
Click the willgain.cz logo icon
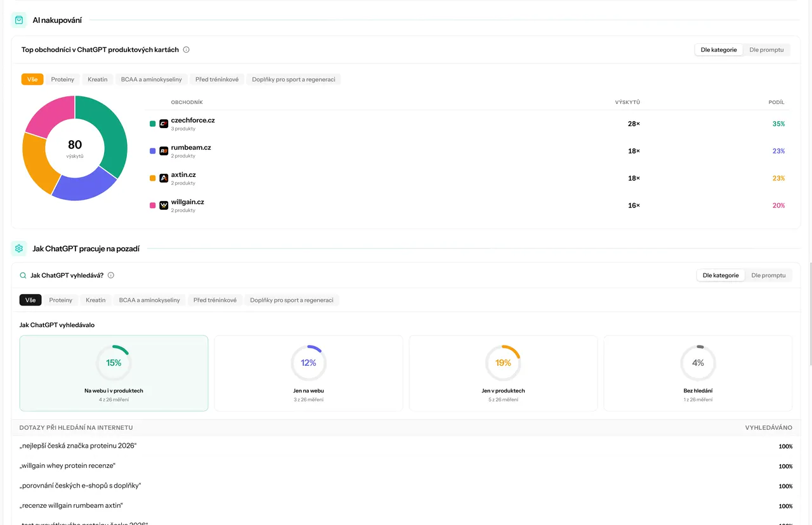pyautogui.click(x=164, y=205)
